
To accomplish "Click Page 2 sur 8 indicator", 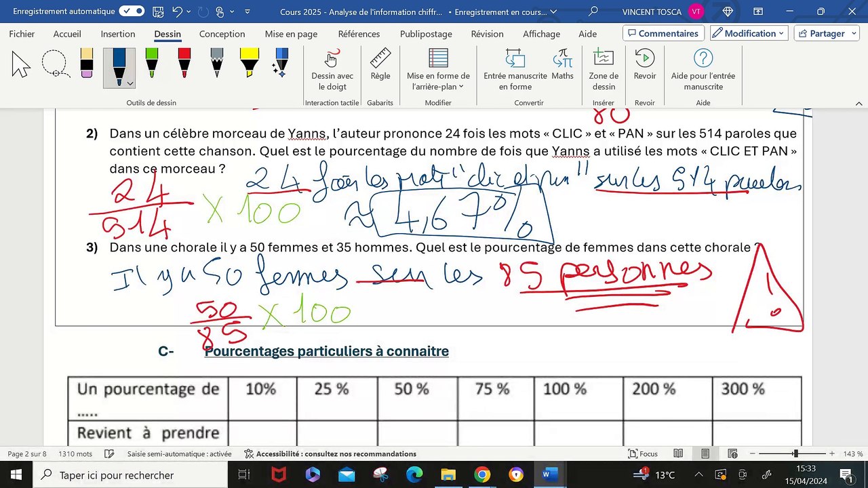I will tap(27, 454).
